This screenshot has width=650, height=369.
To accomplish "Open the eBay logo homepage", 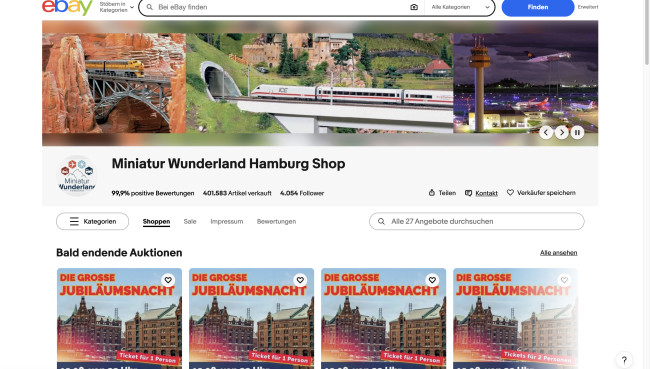I will coord(68,7).
